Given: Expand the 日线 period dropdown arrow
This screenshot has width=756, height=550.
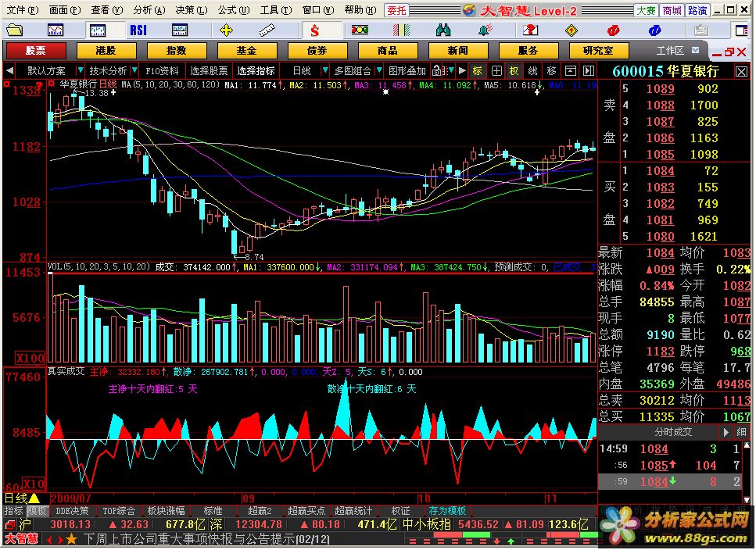Looking at the screenshot, I should pos(325,71).
